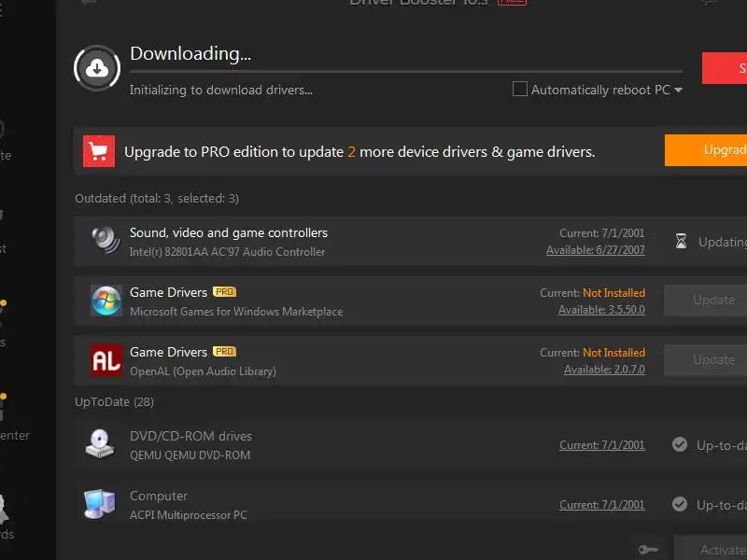
Task: Click the checkmark icon for Computer row
Action: 680,504
